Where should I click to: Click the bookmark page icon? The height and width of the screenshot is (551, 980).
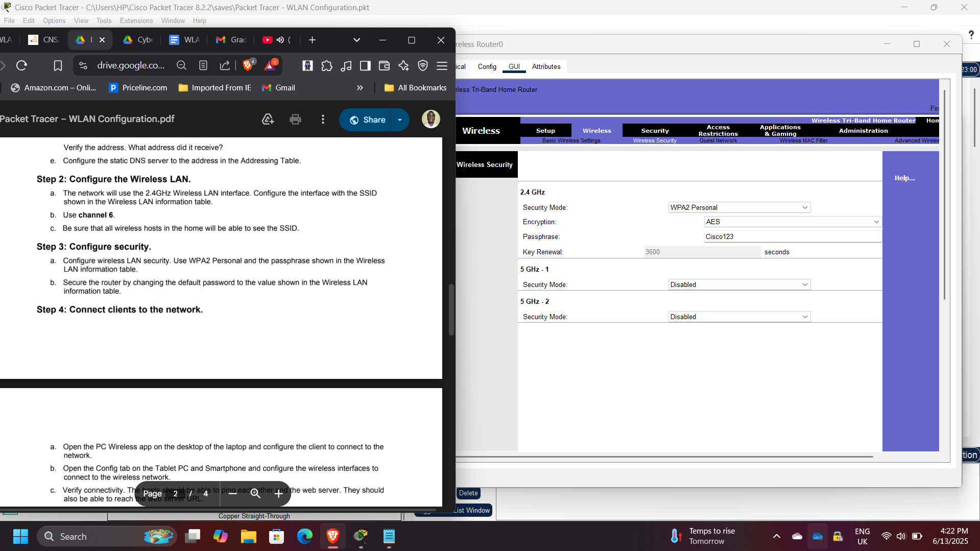58,65
